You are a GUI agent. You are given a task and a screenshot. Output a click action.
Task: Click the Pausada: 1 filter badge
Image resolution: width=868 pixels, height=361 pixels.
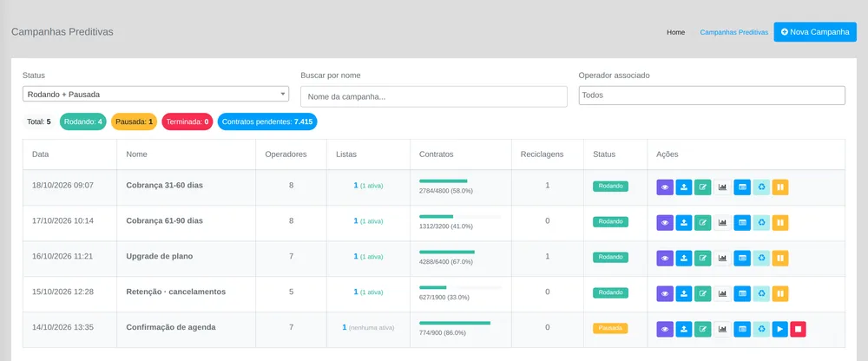tap(134, 121)
